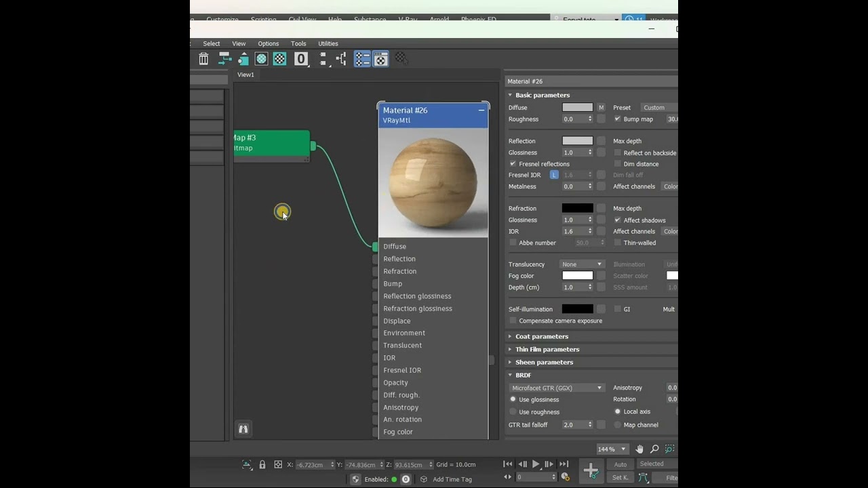Viewport: 868px width, 488px height.
Task: Go to end of animation
Action: (564, 464)
